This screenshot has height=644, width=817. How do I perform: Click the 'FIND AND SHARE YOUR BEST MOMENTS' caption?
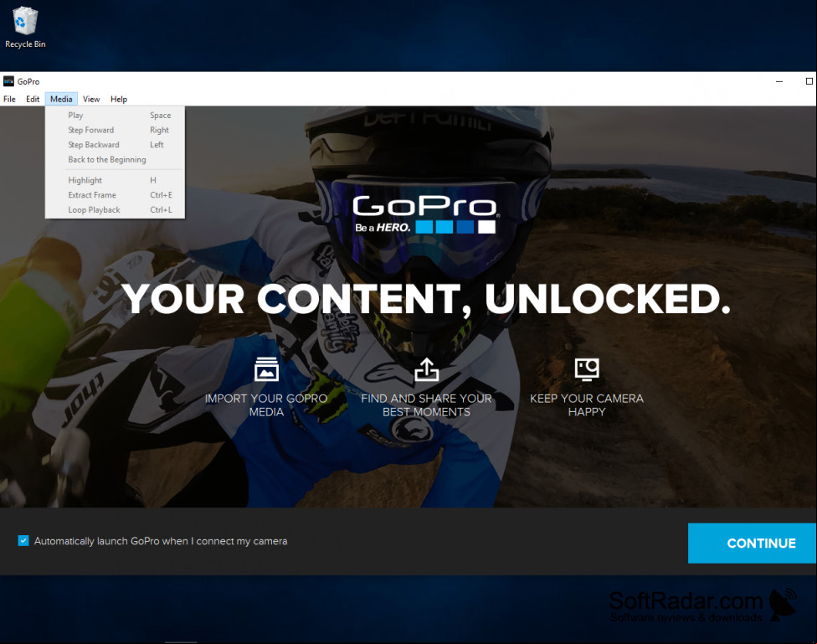426,405
